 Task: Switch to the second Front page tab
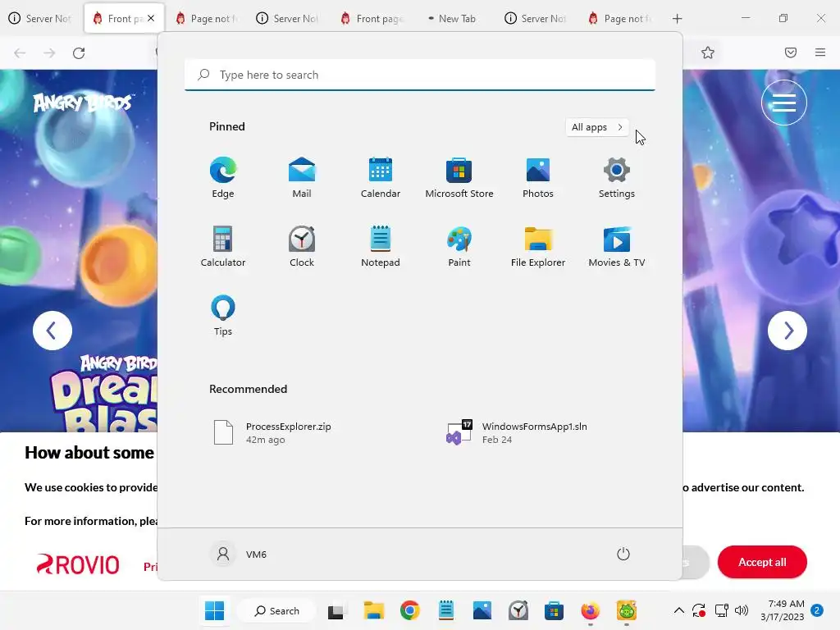click(372, 19)
